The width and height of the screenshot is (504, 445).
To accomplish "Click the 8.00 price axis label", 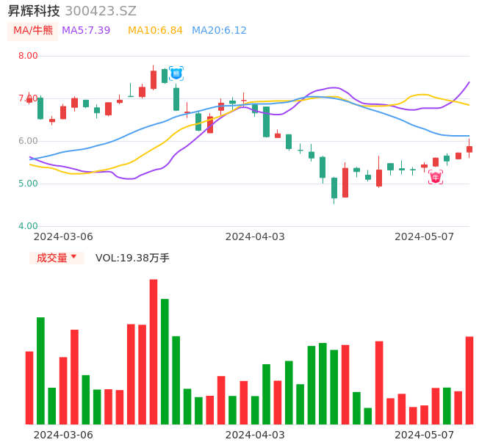I will tap(28, 56).
